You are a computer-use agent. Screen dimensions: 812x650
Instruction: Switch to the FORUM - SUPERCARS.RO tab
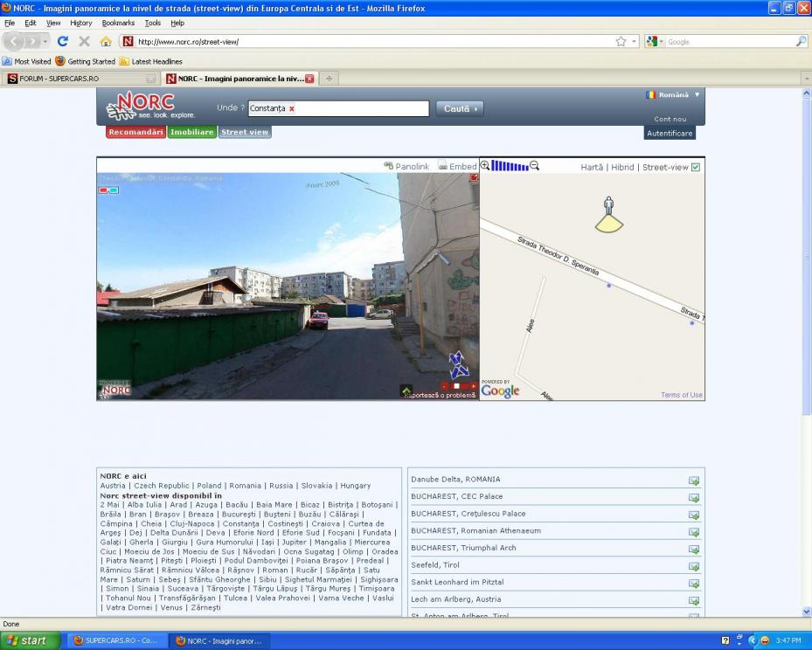tap(74, 79)
